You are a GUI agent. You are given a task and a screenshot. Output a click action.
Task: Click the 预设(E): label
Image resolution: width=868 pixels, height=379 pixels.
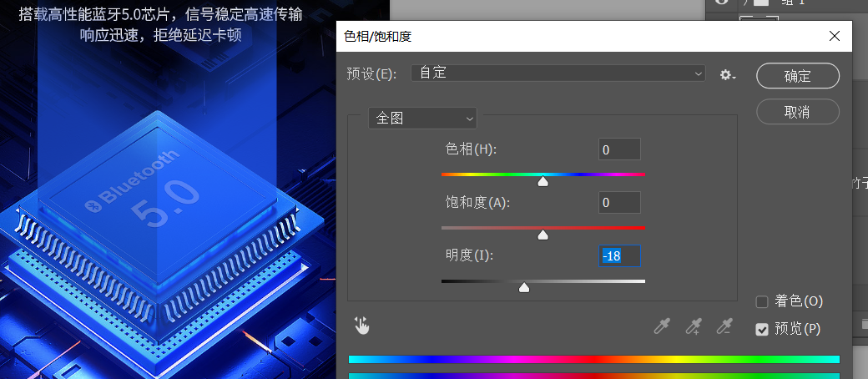point(371,74)
